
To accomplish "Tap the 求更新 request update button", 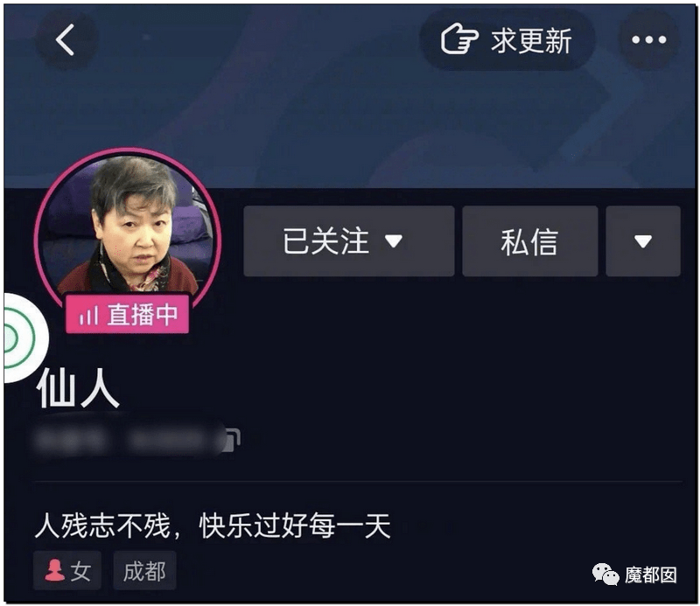I will (x=507, y=39).
